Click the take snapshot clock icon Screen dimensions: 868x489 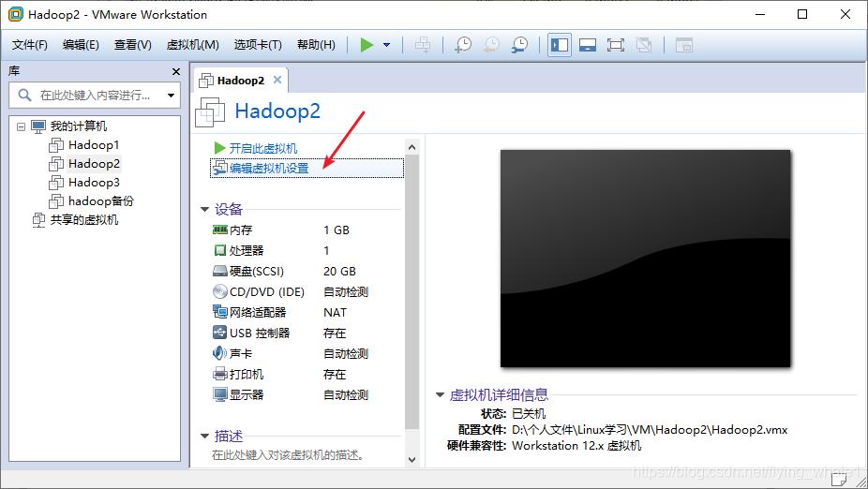463,45
